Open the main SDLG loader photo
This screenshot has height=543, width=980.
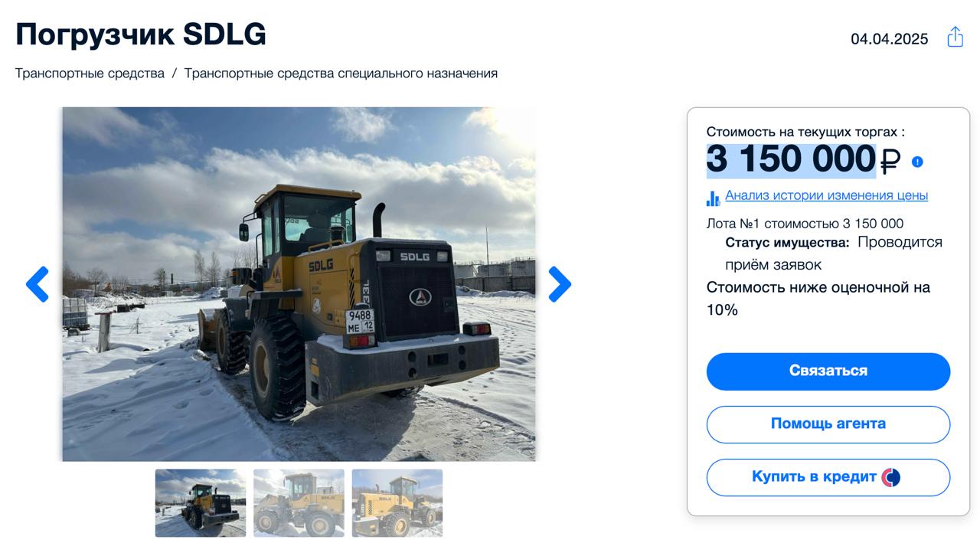point(299,284)
